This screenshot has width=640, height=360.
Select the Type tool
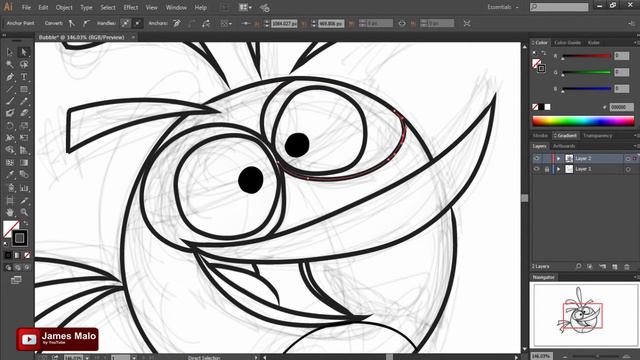[x=24, y=77]
